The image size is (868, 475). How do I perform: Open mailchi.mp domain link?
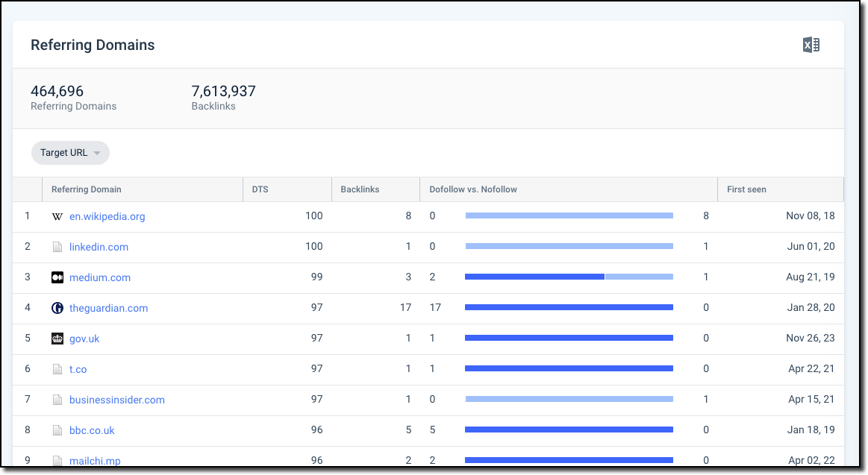coord(95,461)
